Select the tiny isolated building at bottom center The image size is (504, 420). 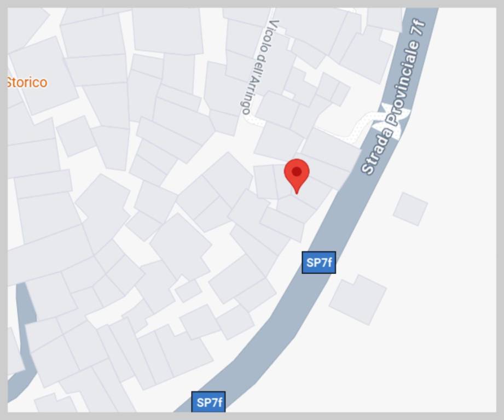click(x=188, y=291)
